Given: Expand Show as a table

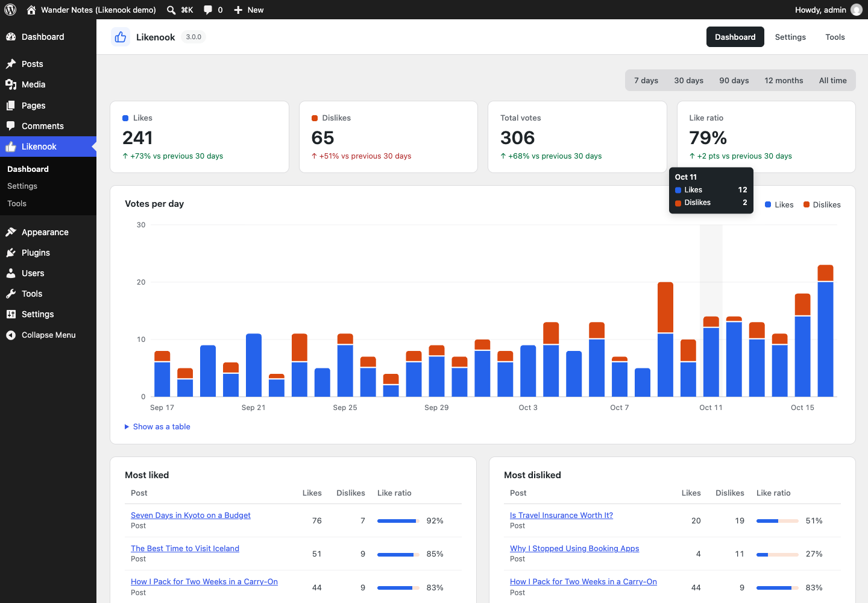Looking at the screenshot, I should tap(157, 426).
